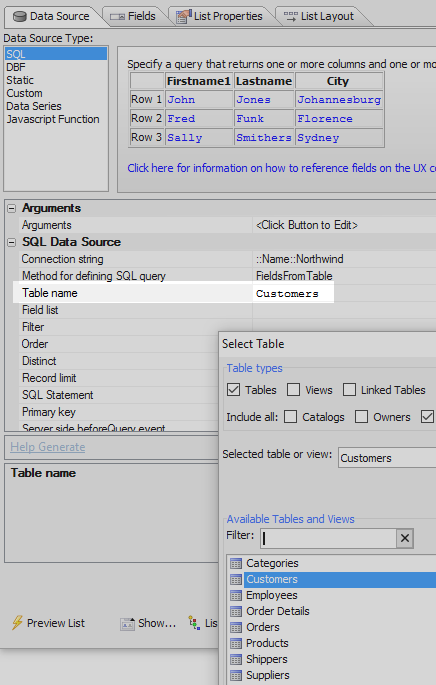This screenshot has width=436, height=685.
Task: Select DBF data source type
Action: pos(16,67)
